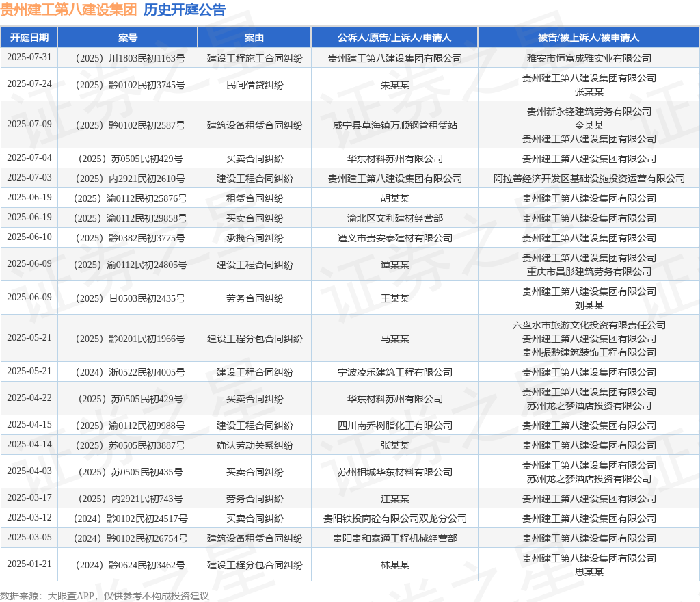Click plaintiff 四川南乔树脂化工有限公司
Screen dimensions: 700x602
[x=394, y=426]
